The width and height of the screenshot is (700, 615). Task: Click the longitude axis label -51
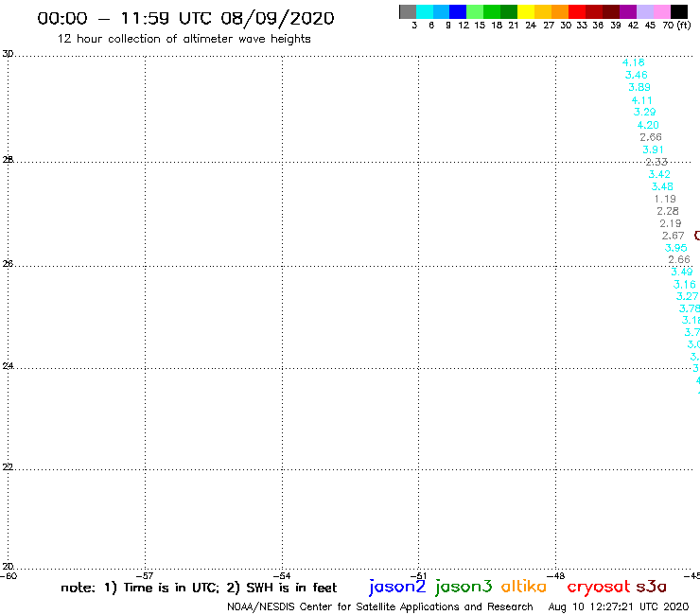click(x=418, y=575)
